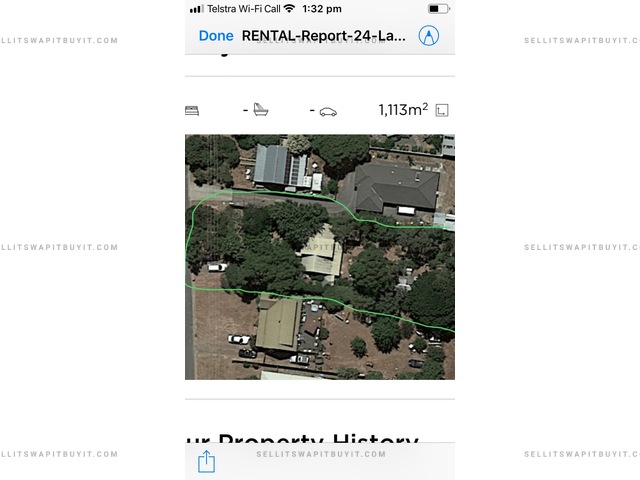Viewport: 640px width, 480px height.
Task: Tap the bedroom bed icon
Action: (192, 110)
